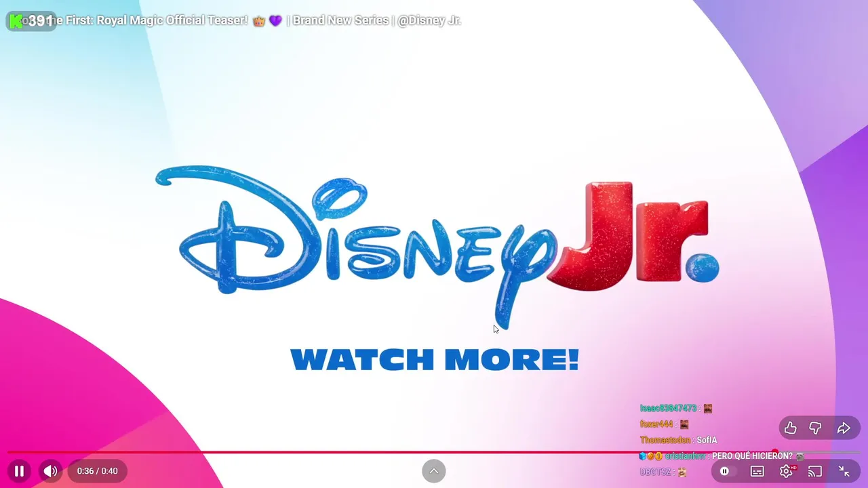868x488 pixels.
Task: Mute the video volume
Action: point(51,471)
